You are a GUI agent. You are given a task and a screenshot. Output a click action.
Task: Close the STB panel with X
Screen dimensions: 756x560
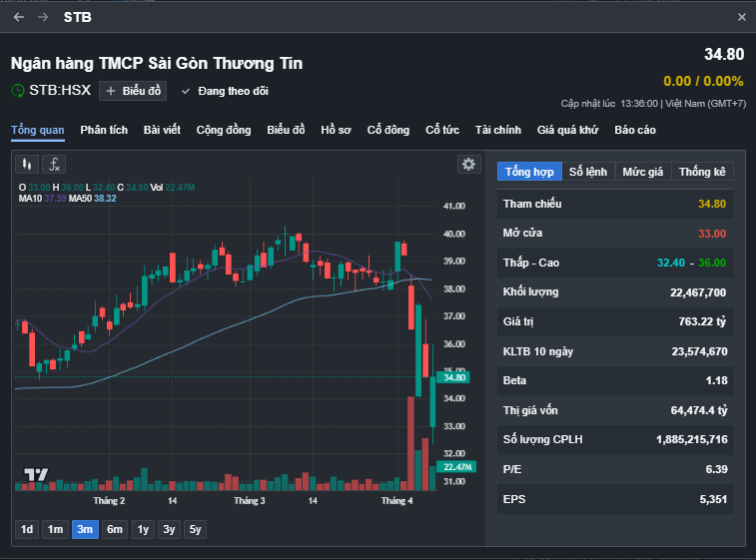click(x=741, y=17)
